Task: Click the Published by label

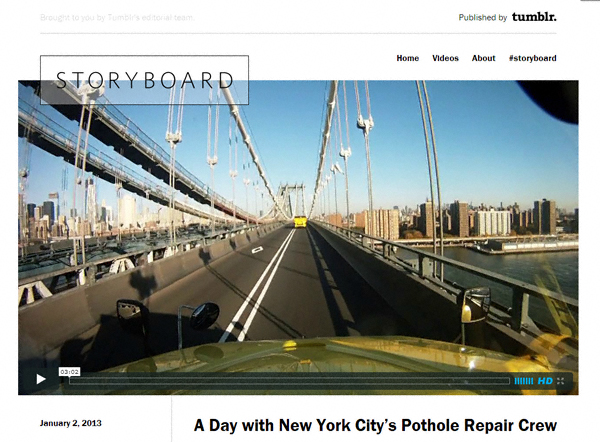Action: point(483,17)
